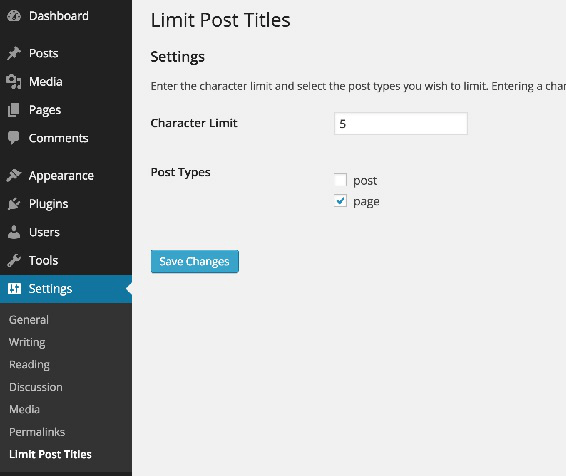The width and height of the screenshot is (566, 476).
Task: Open Discussion settings page
Action: pyautogui.click(x=36, y=387)
